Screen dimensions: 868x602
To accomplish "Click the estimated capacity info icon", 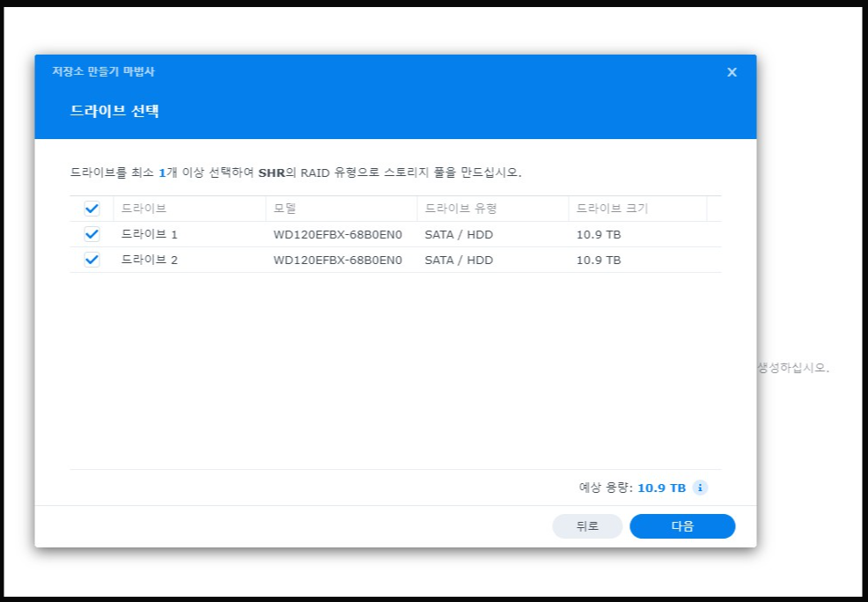I will [x=700, y=488].
